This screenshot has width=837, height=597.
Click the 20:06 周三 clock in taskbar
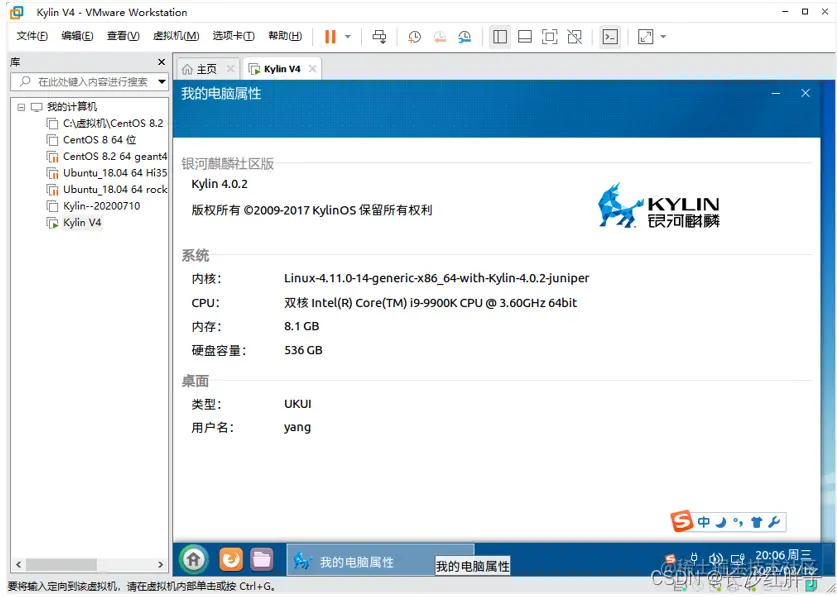783,555
